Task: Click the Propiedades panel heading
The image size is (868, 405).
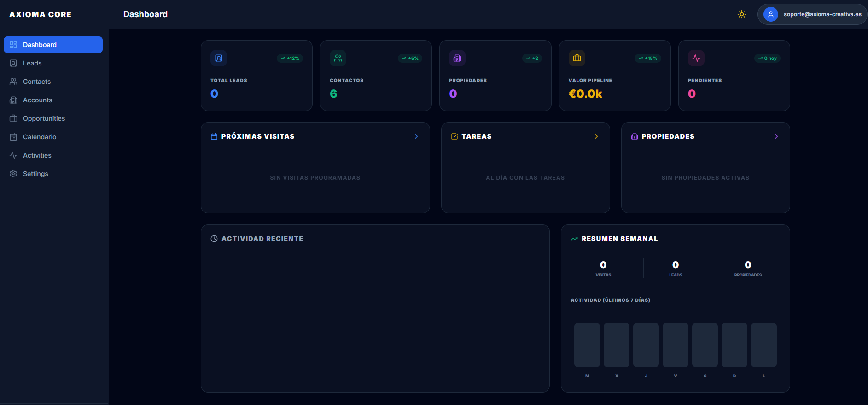Action: [668, 136]
